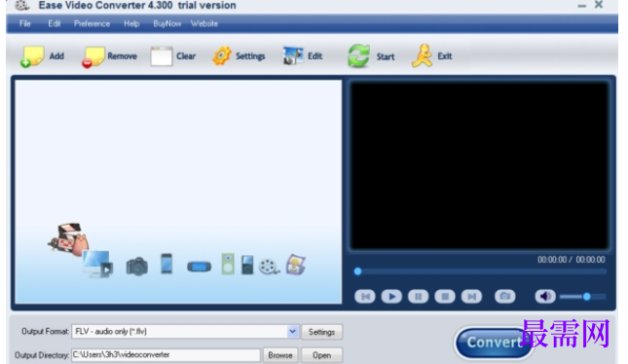Click the volume slider handle
The height and width of the screenshot is (364, 628).
[x=587, y=297]
